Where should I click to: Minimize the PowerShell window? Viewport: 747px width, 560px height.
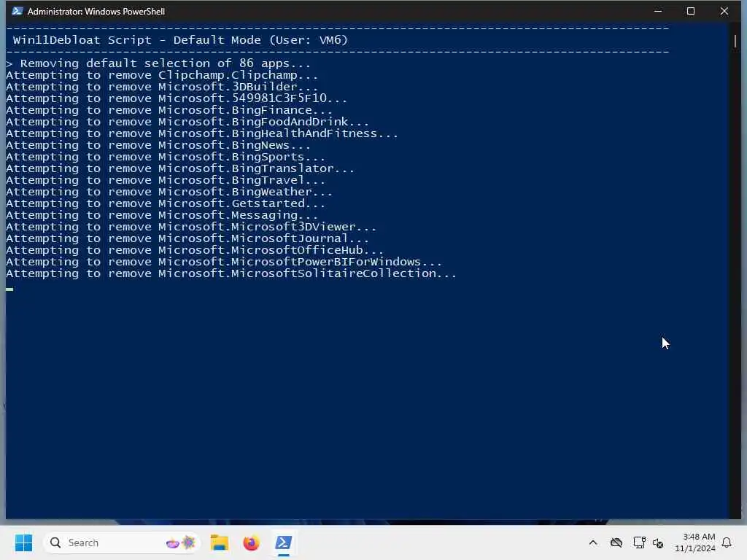[658, 11]
